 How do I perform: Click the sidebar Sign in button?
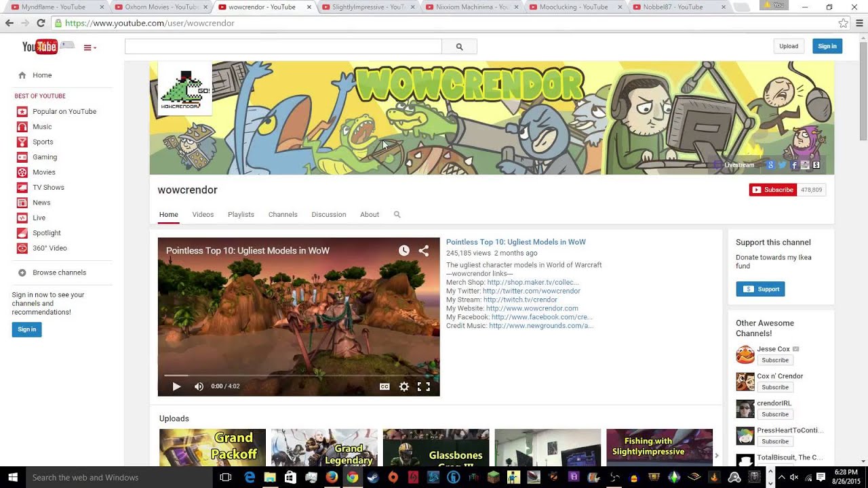26,329
